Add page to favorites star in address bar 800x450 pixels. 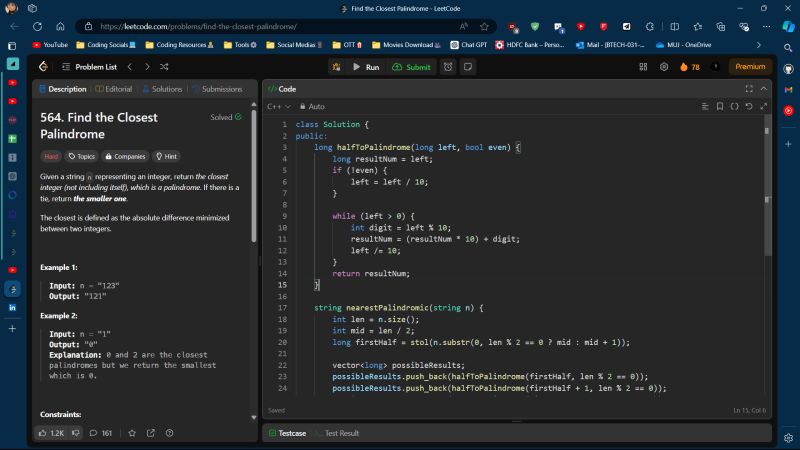tap(484, 27)
